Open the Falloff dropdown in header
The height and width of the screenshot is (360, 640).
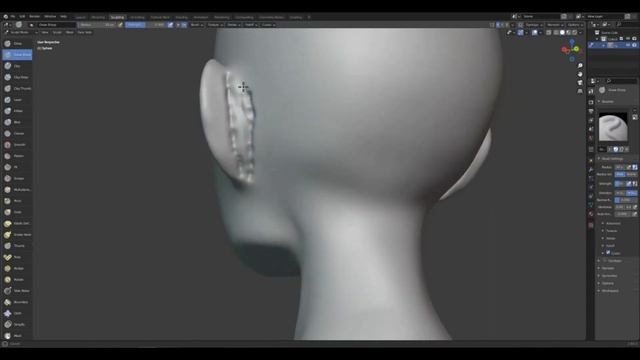(x=251, y=25)
